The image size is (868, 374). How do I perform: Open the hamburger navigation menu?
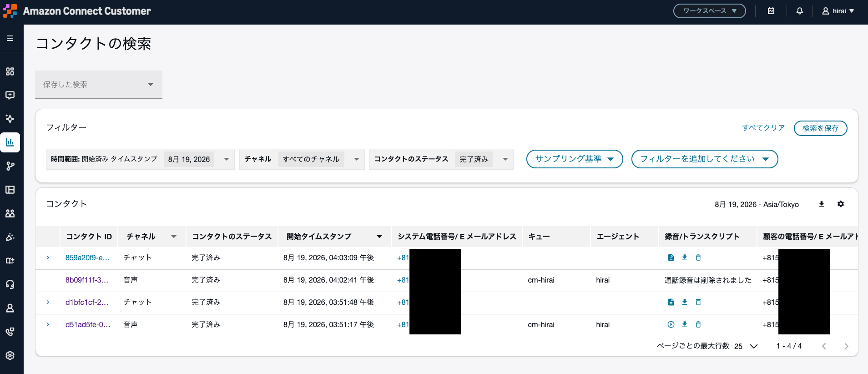[x=10, y=38]
